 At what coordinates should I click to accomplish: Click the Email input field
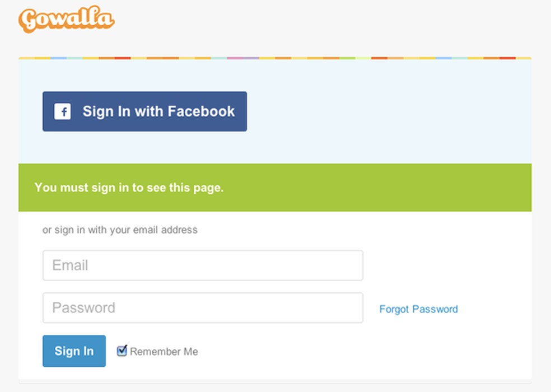pos(203,265)
